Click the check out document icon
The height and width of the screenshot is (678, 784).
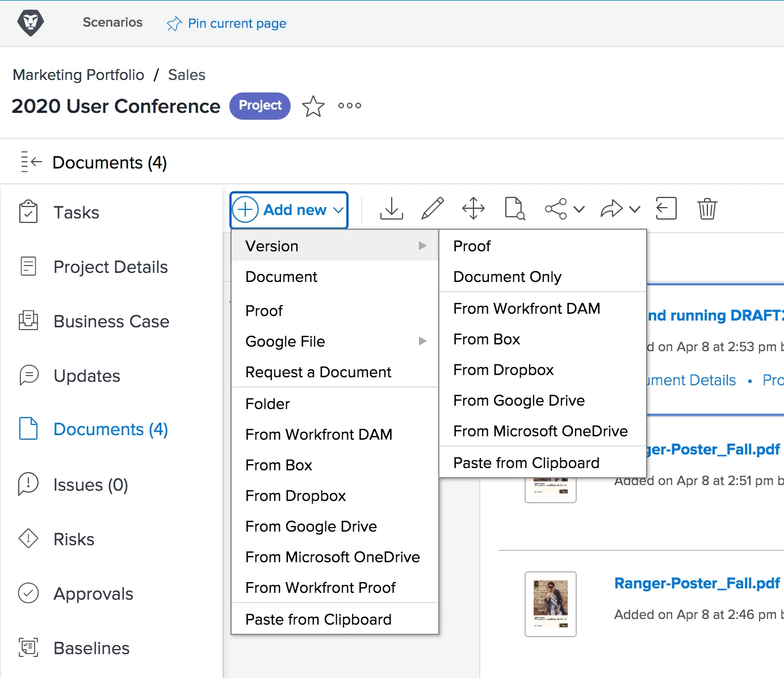click(666, 208)
